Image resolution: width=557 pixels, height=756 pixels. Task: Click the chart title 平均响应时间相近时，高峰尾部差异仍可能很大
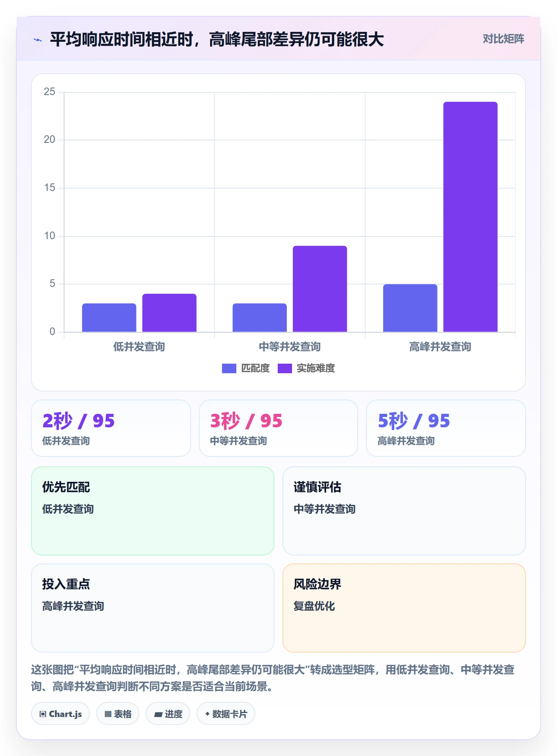coord(217,39)
